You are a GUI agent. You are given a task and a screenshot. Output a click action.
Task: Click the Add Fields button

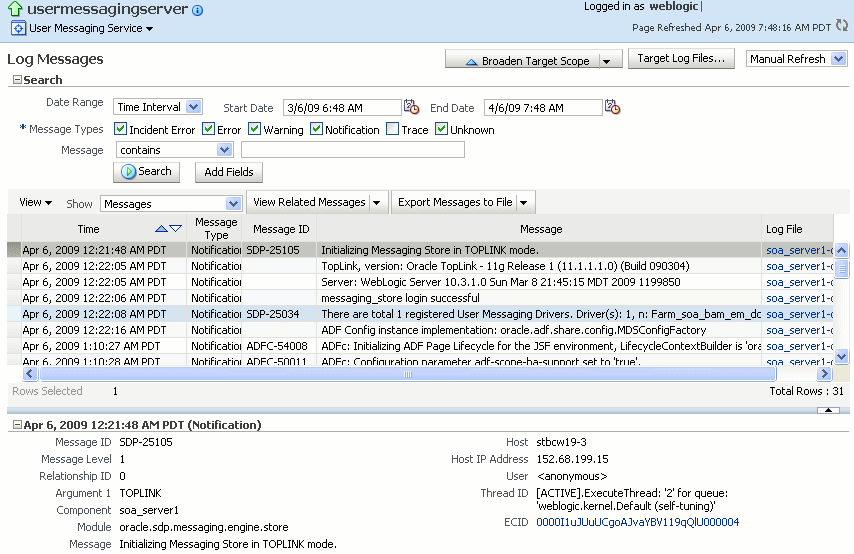click(229, 172)
